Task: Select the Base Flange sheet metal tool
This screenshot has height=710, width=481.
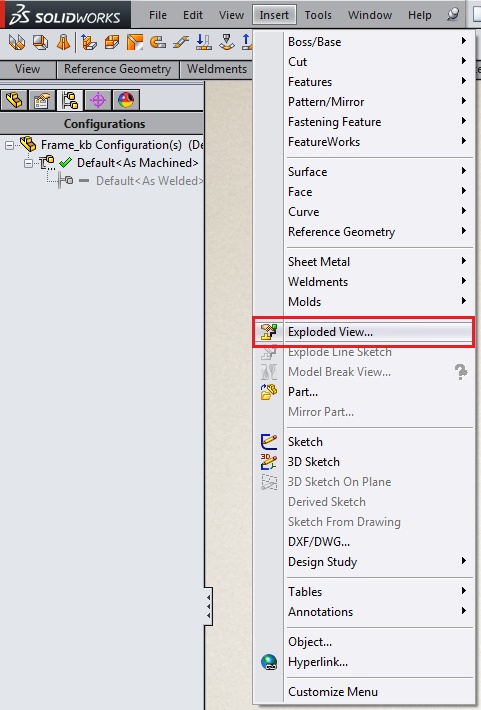Action: click(x=17, y=43)
